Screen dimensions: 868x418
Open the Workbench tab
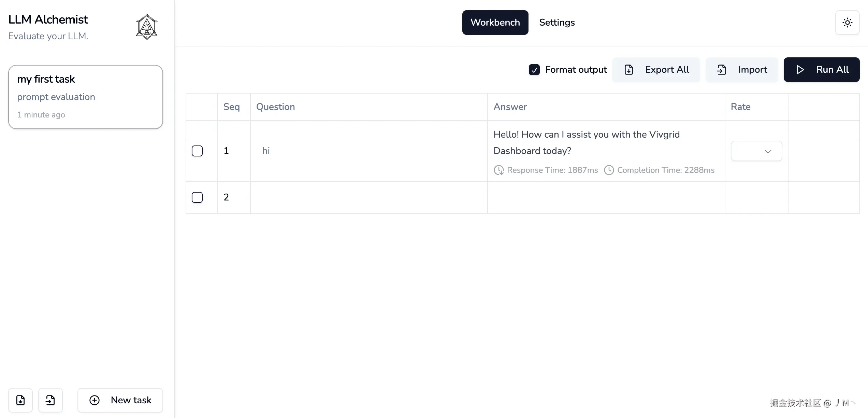[x=495, y=23]
